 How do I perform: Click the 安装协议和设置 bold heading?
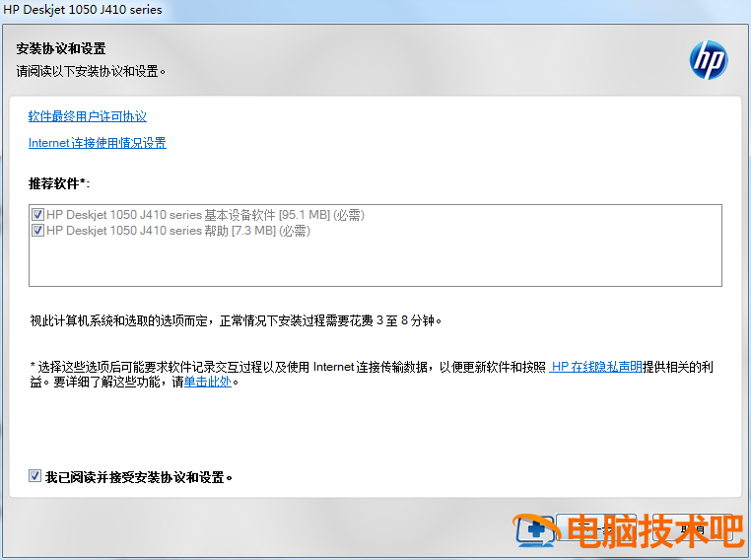(61, 48)
